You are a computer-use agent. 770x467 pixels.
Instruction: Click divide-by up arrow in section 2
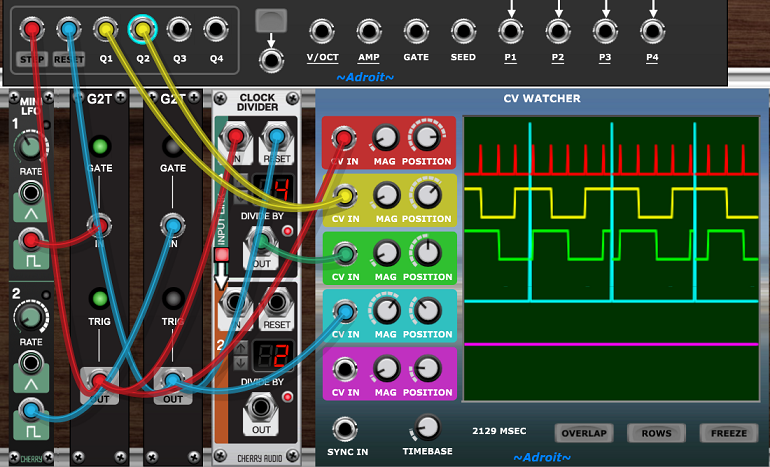coord(241,348)
